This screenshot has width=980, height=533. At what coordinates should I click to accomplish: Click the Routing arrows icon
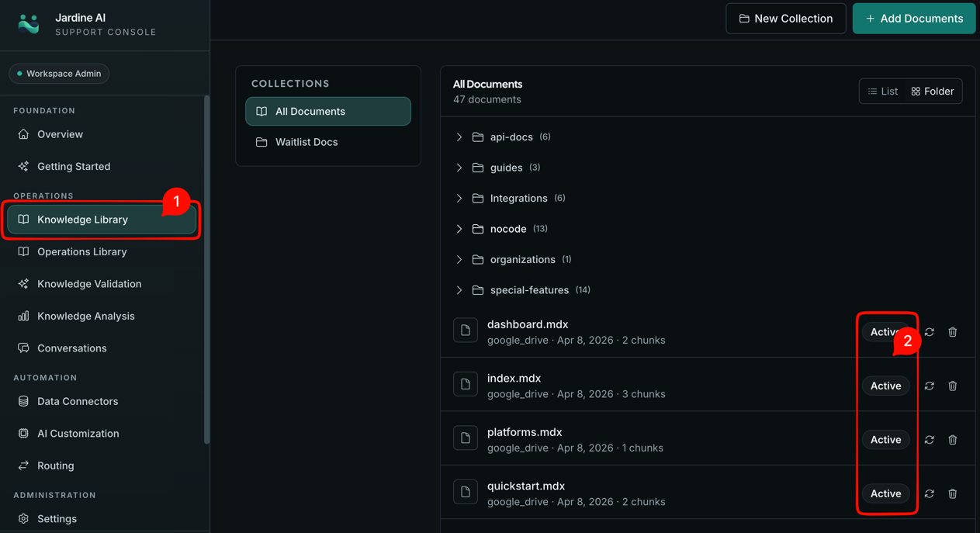point(23,466)
